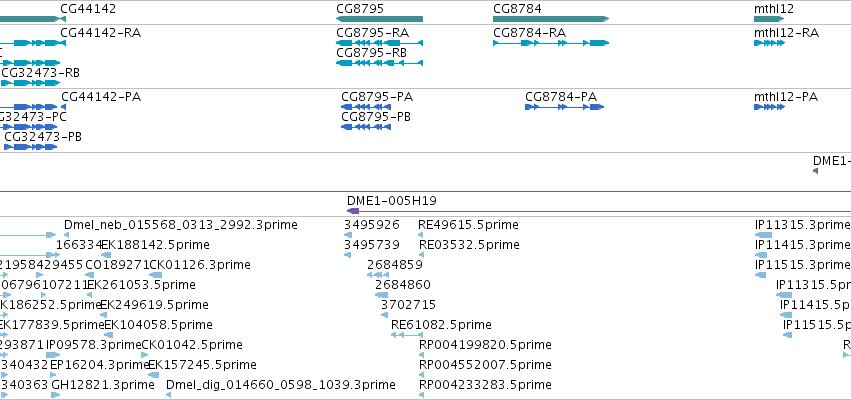Screen dimensions: 851x400
Task: Open the mthl12-RA transcript label
Action: [x=786, y=33]
